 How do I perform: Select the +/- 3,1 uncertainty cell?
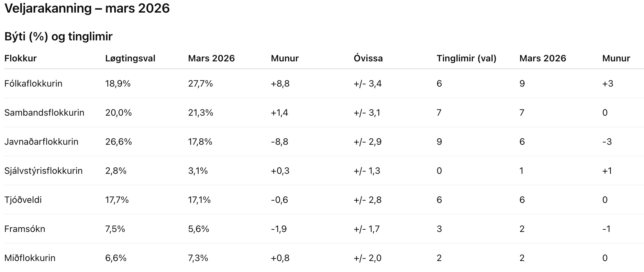[x=367, y=113]
